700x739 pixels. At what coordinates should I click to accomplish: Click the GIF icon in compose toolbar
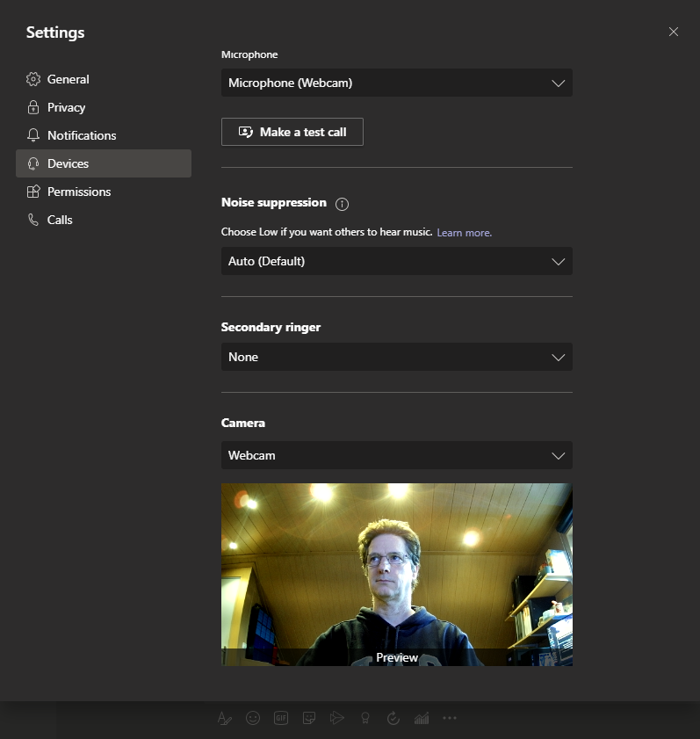[x=281, y=718]
